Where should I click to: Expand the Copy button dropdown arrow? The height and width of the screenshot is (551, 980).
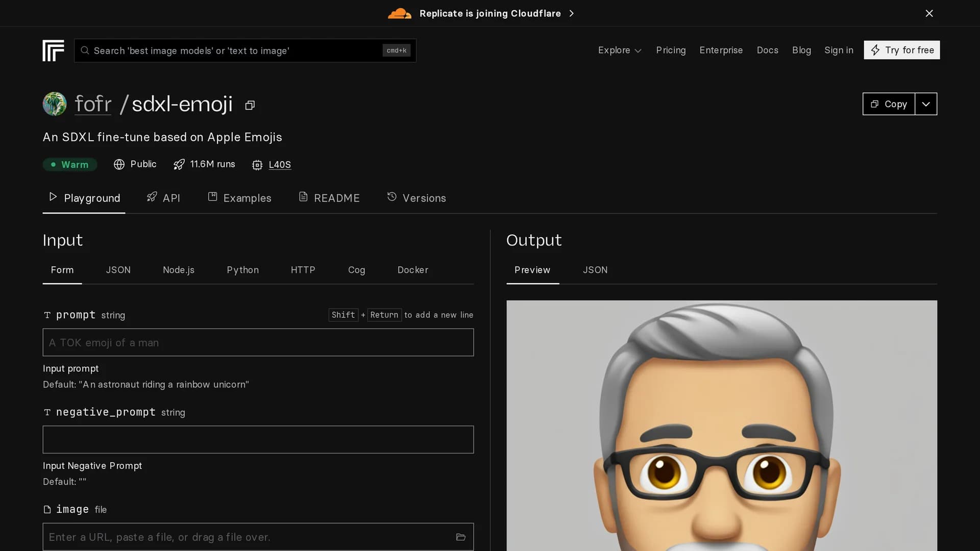[926, 104]
